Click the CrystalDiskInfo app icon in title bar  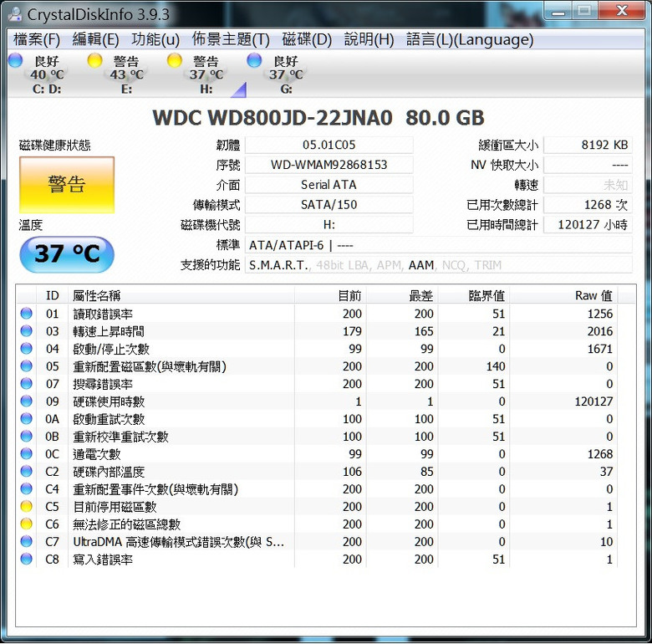coord(14,14)
